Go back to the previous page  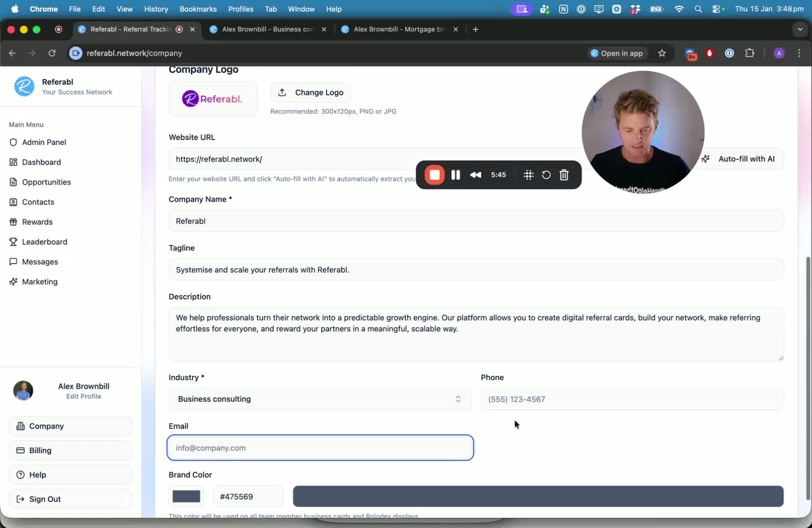13,53
